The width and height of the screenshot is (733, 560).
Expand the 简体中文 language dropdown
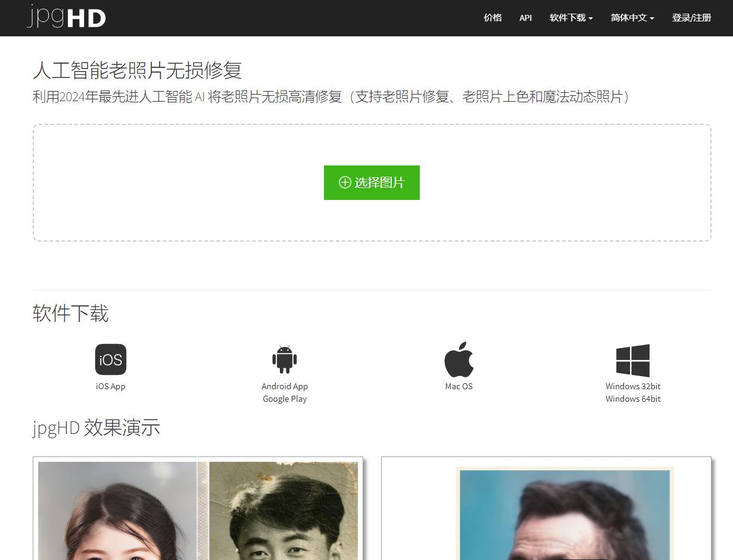point(631,18)
